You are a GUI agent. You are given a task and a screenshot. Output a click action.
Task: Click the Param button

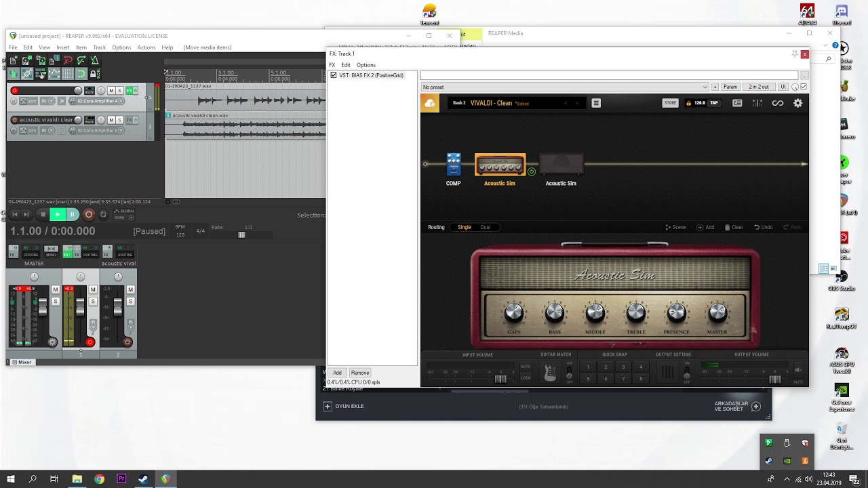(730, 87)
